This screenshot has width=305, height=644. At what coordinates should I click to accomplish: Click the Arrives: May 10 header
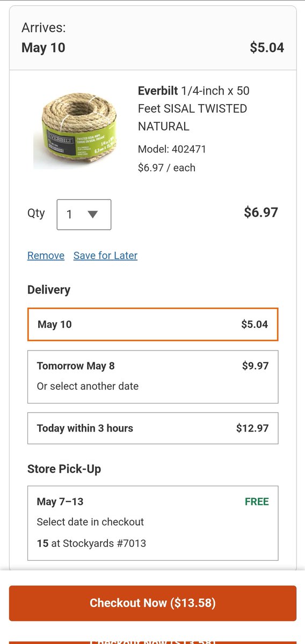click(x=43, y=38)
